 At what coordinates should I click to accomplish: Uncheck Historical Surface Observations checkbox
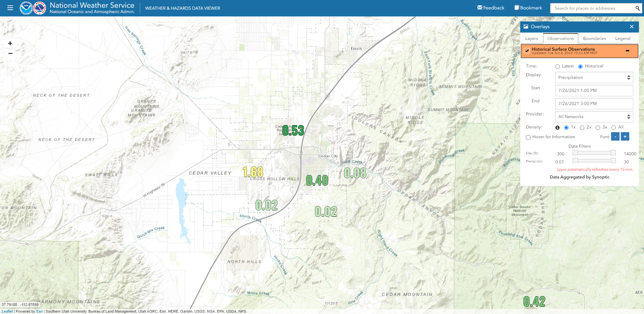coord(527,51)
